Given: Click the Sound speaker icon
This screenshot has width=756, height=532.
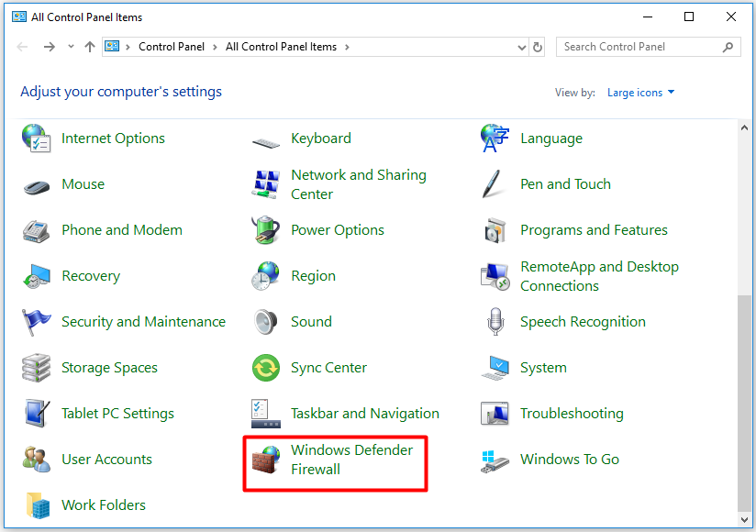Looking at the screenshot, I should [266, 322].
